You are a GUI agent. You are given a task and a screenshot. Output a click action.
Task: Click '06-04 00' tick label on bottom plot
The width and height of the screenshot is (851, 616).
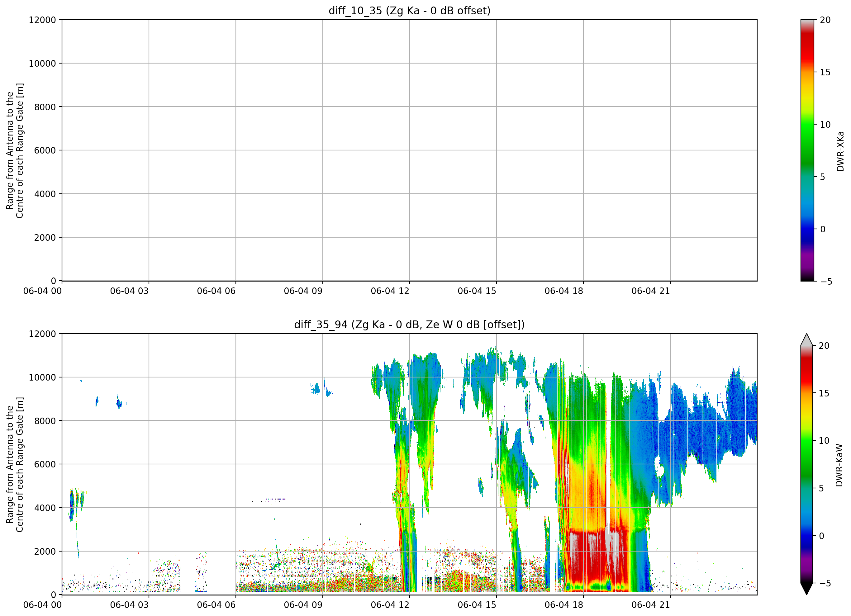(x=42, y=605)
